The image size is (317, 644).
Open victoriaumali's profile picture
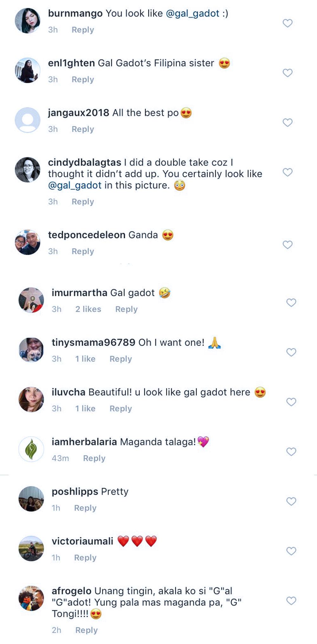(31, 548)
